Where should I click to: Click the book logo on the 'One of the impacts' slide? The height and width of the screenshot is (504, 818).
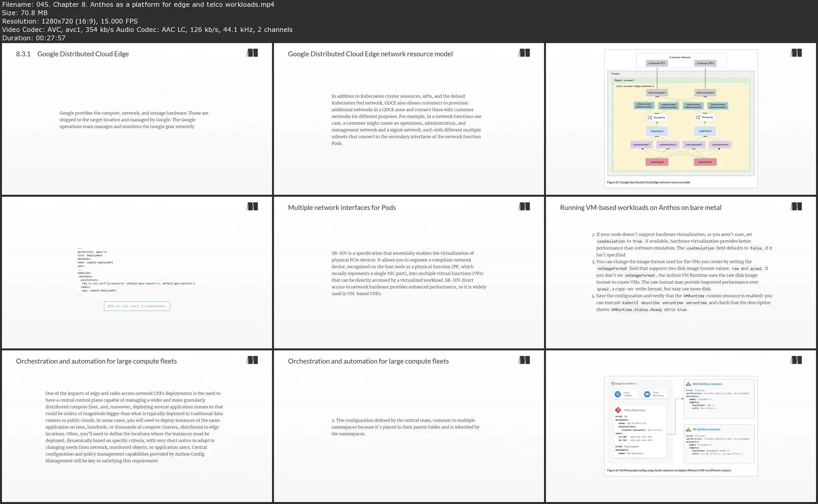pos(252,360)
